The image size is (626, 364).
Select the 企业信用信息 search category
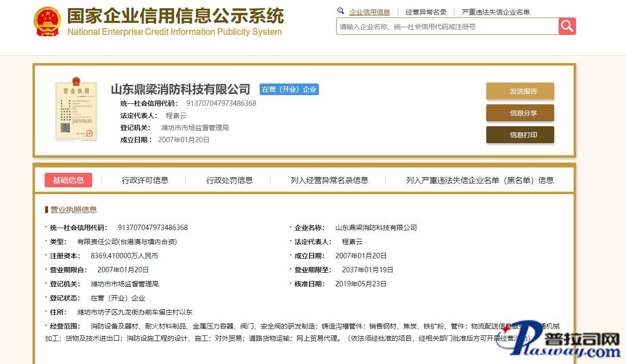(369, 12)
